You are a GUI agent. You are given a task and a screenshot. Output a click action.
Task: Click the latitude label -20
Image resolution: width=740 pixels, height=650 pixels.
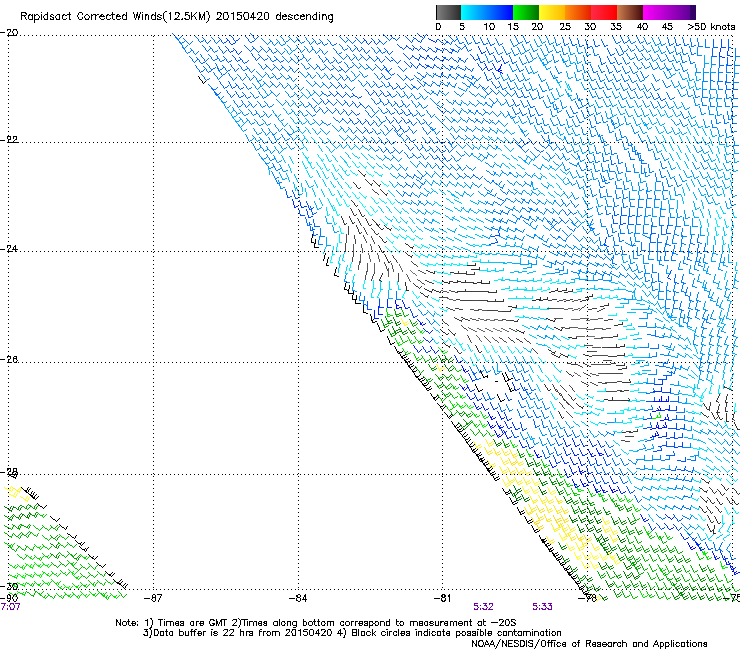click(x=9, y=33)
